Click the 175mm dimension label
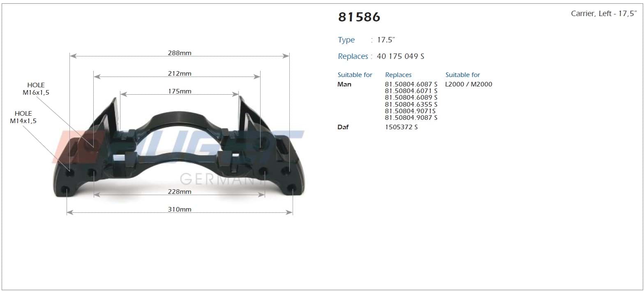The width and height of the screenshot is (644, 291). point(180,91)
